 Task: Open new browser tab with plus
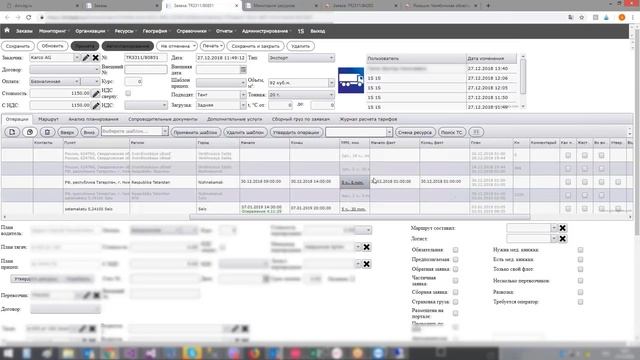(488, 6)
